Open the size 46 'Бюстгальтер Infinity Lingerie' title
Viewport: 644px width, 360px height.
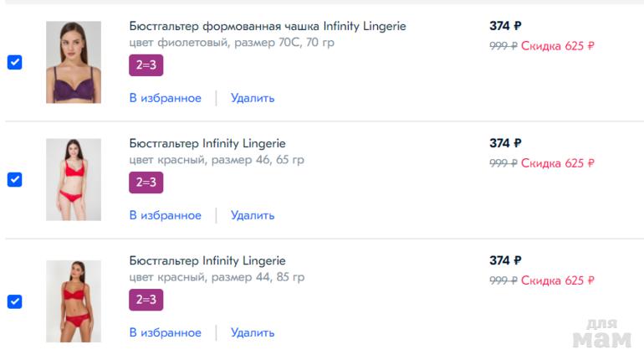(207, 143)
